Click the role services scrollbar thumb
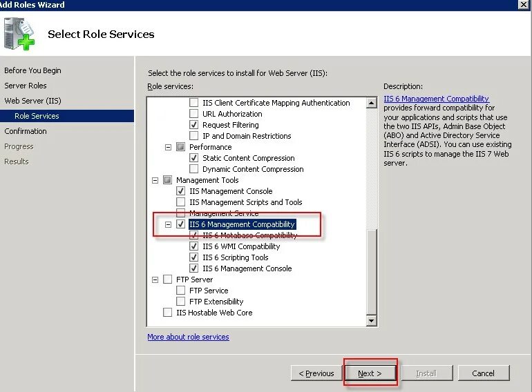The width and height of the screenshot is (532, 392). [x=372, y=272]
